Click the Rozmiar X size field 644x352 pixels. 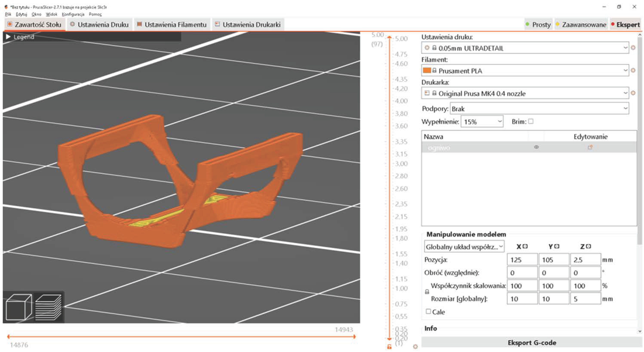(522, 299)
